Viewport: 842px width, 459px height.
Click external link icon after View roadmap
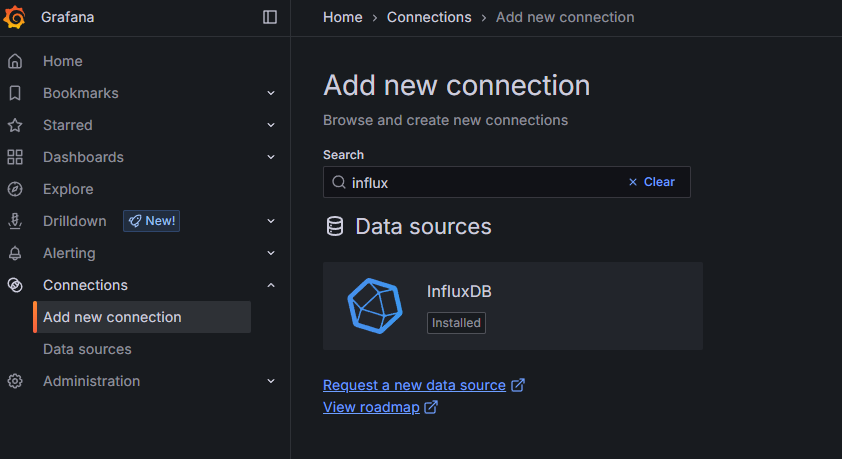pos(431,407)
